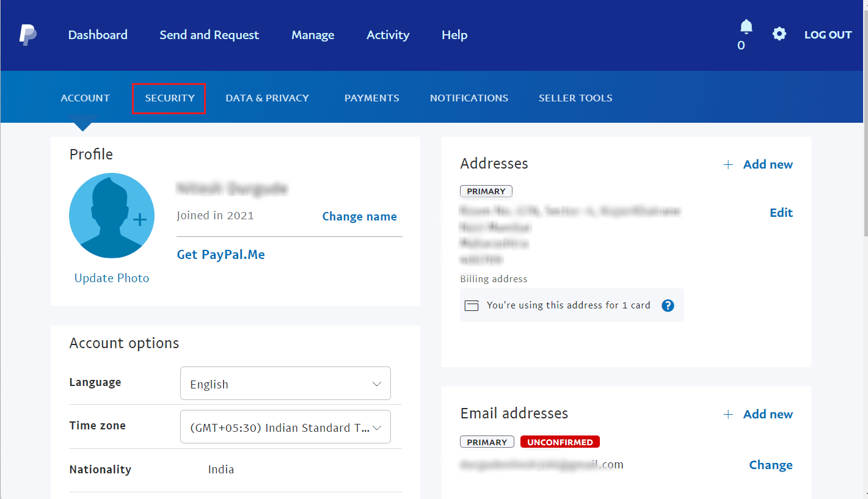Click the plus icon next to Addresses Add new

point(728,164)
